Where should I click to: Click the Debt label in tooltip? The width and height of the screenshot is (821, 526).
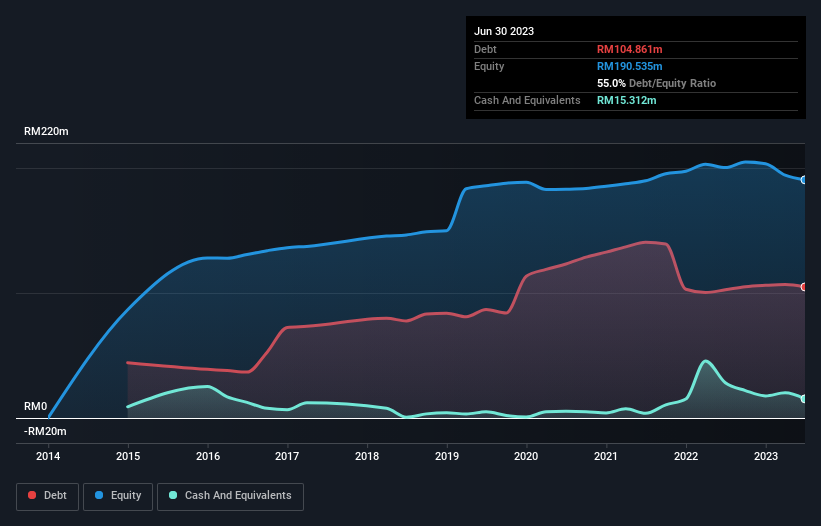[x=485, y=49]
